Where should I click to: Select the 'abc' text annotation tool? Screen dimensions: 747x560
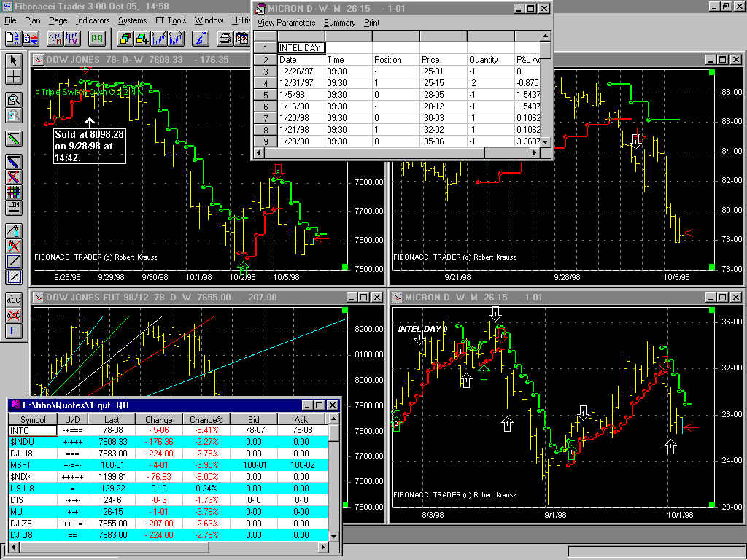tap(13, 300)
